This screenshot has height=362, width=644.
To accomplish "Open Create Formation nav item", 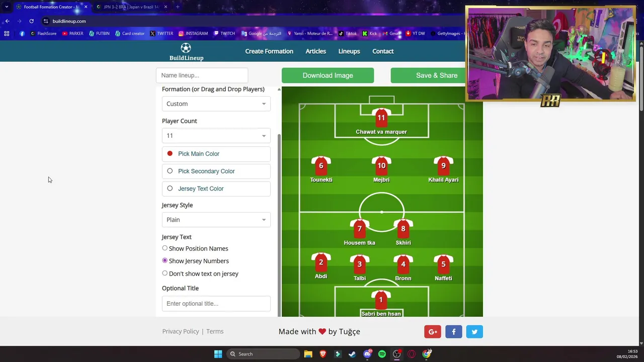I will coord(269,51).
